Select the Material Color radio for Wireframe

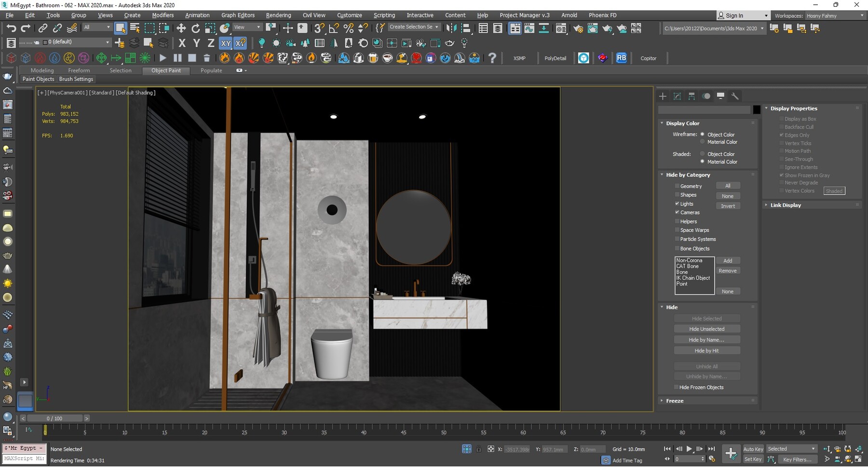tap(702, 142)
